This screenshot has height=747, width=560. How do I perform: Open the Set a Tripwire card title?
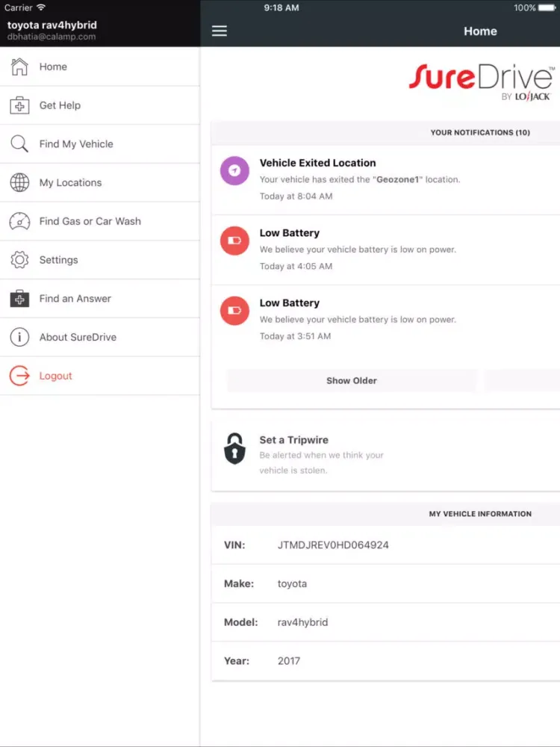pos(293,440)
